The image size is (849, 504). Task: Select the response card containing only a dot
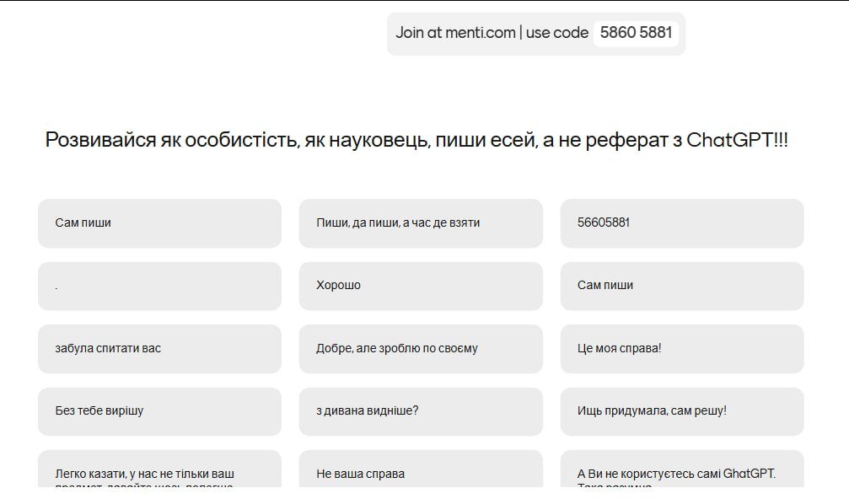pyautogui.click(x=159, y=286)
